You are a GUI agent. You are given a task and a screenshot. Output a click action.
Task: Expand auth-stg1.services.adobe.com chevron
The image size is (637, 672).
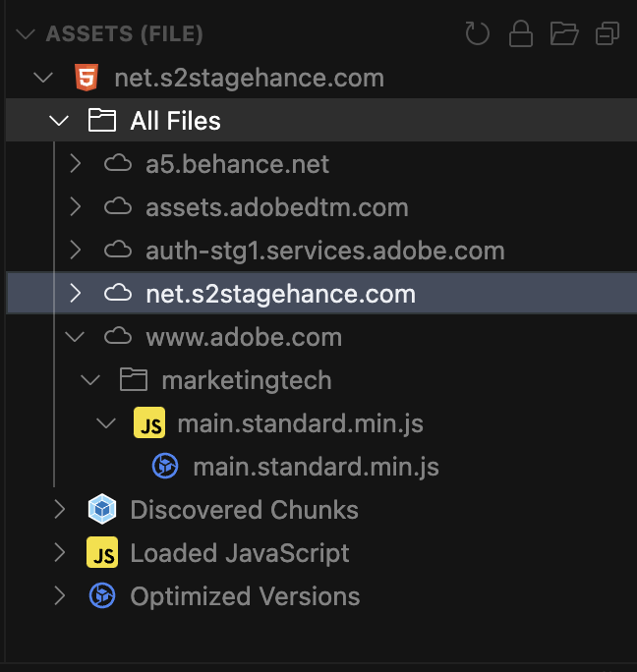(x=75, y=251)
